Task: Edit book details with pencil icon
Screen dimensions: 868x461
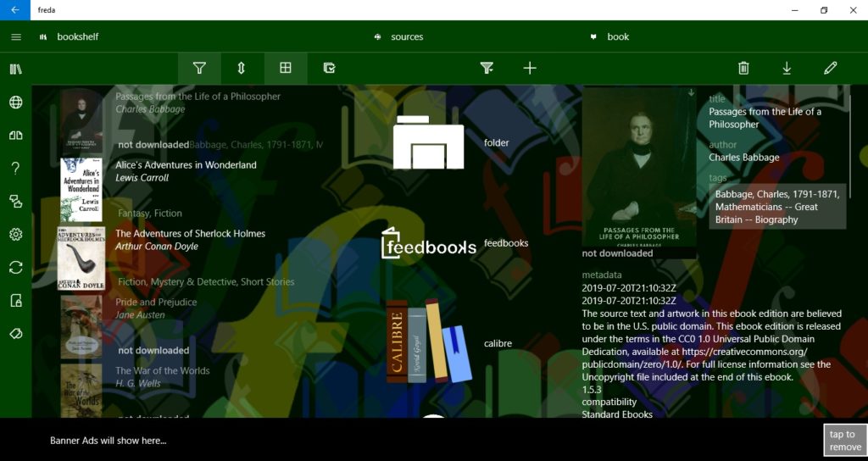Action: 831,68
